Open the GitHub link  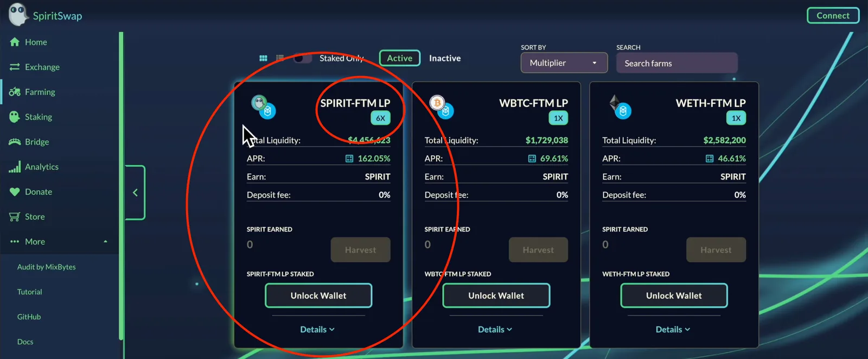coord(29,317)
